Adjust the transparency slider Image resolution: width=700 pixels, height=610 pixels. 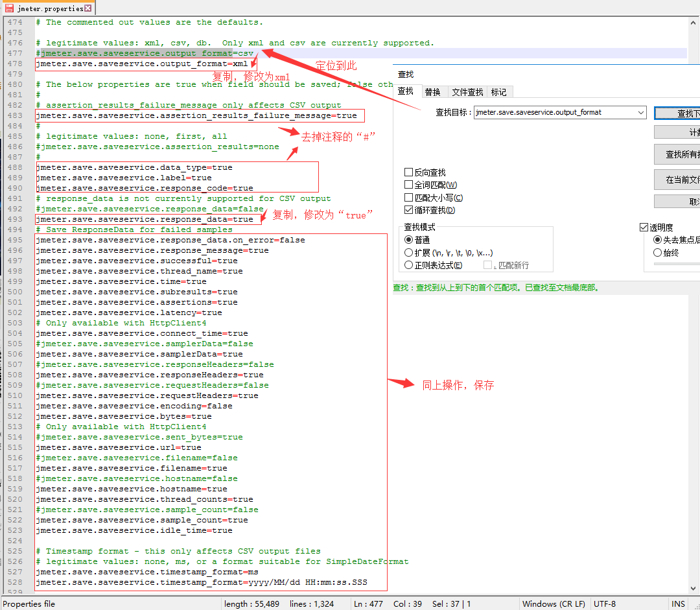pos(677,264)
